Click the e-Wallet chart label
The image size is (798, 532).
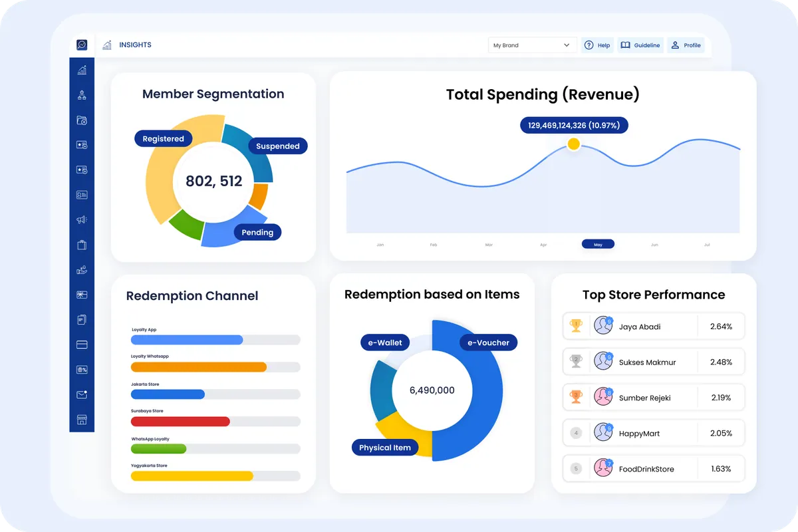coord(385,342)
